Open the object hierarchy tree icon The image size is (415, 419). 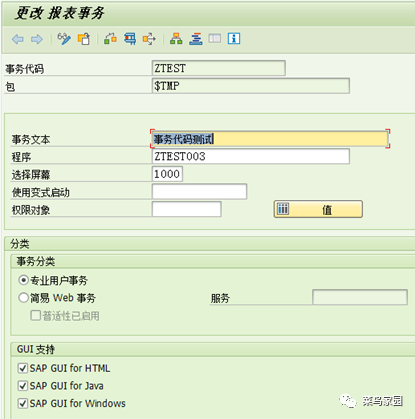coord(176,39)
